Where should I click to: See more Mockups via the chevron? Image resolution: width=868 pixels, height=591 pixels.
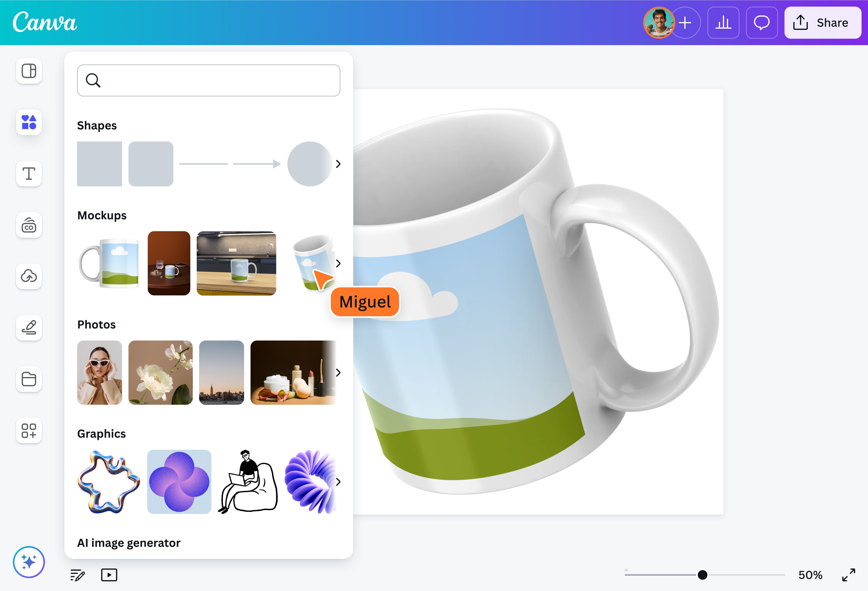339,263
